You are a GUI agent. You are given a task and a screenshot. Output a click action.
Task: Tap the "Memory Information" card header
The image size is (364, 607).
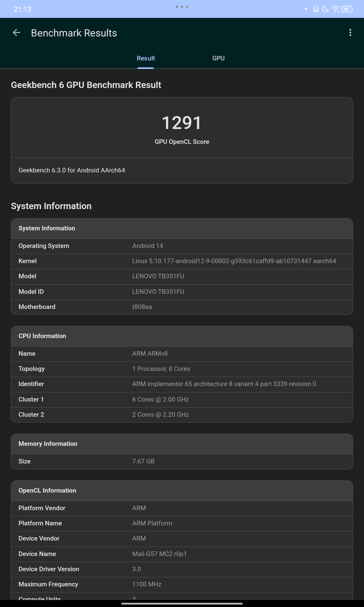(182, 444)
